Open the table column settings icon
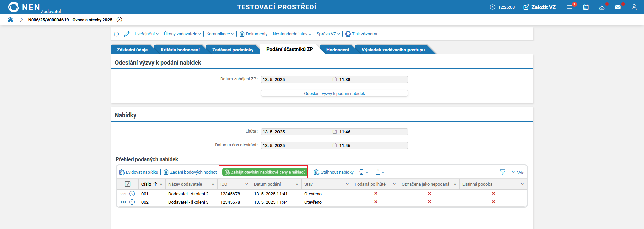Viewport: 644px width, 229px height. point(128,184)
